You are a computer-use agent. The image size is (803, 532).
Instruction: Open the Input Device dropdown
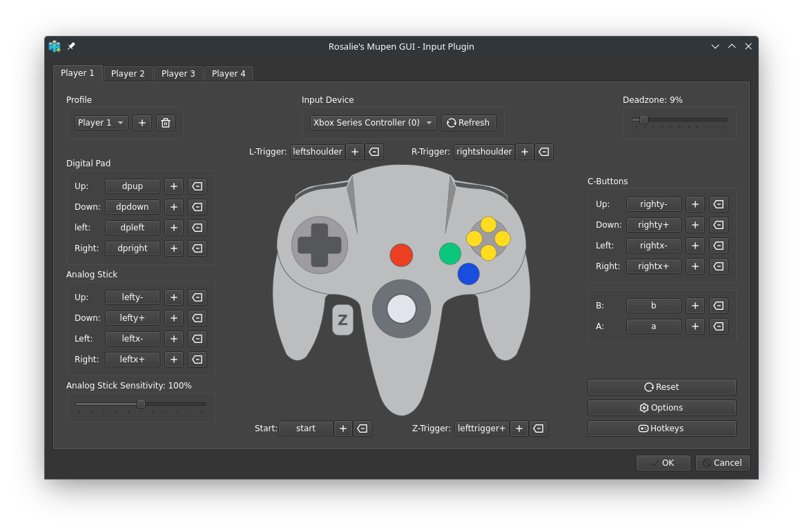(x=374, y=123)
